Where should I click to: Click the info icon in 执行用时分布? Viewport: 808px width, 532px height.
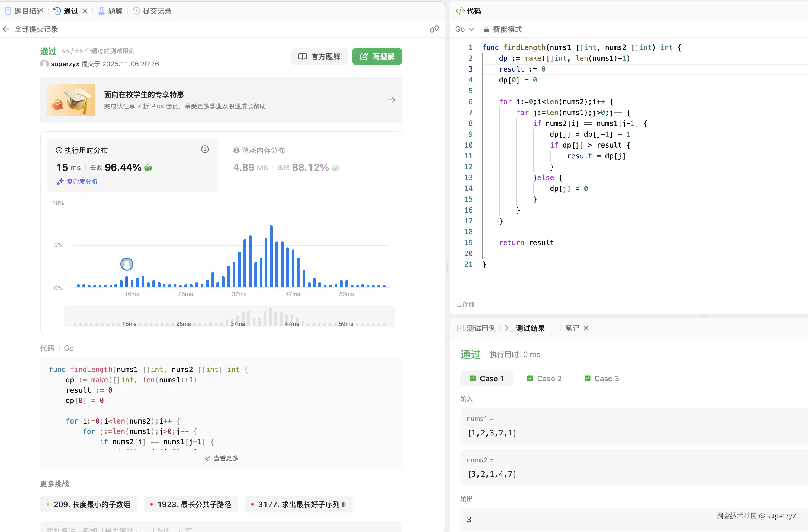205,149
